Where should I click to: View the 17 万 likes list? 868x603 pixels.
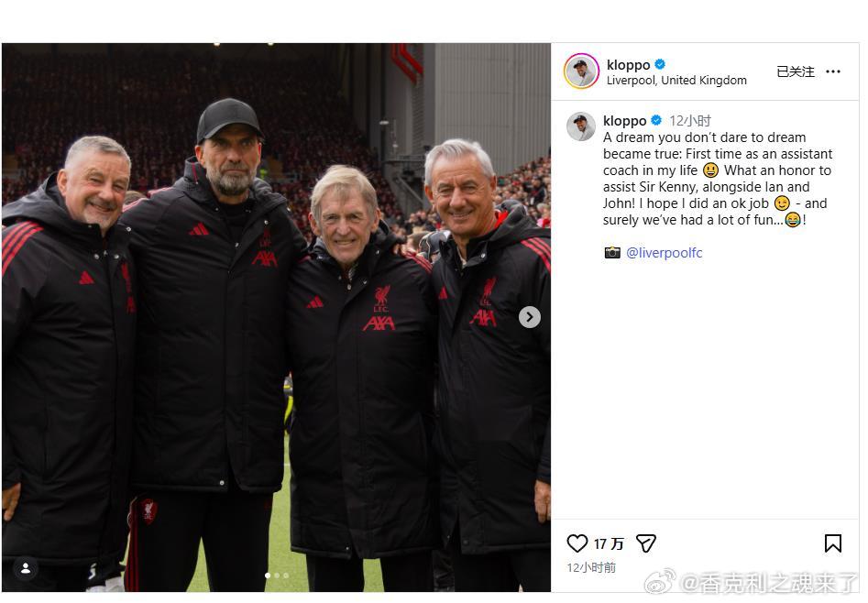tap(609, 543)
